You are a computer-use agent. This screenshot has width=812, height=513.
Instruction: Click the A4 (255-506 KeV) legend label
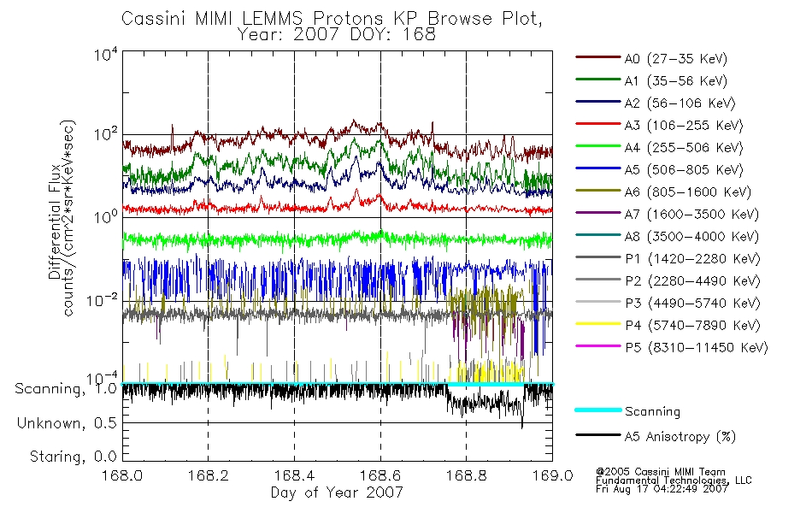(x=684, y=148)
